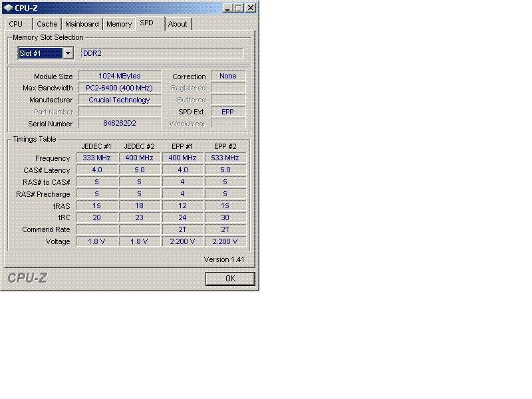
Task: Click EPP #1 Command Rate 2T cell
Action: (x=182, y=229)
